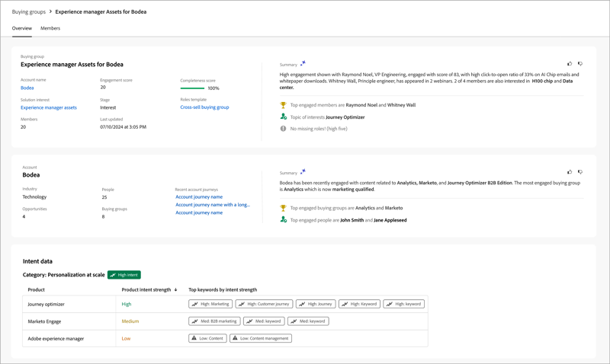Click AI sparkle icon beside account Summary
Screen dimensions: 610x364
303,172
